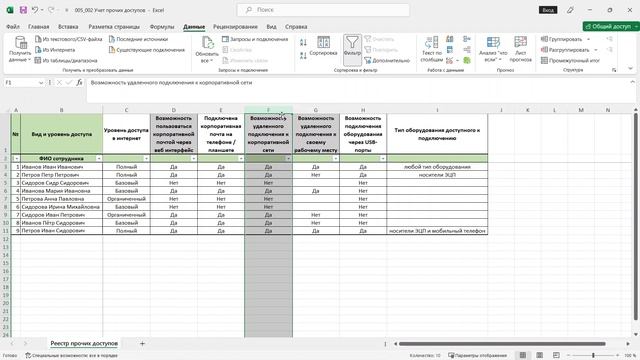Click the Разгруппировать button
Viewport: 640px width, 360px height.
565,50
